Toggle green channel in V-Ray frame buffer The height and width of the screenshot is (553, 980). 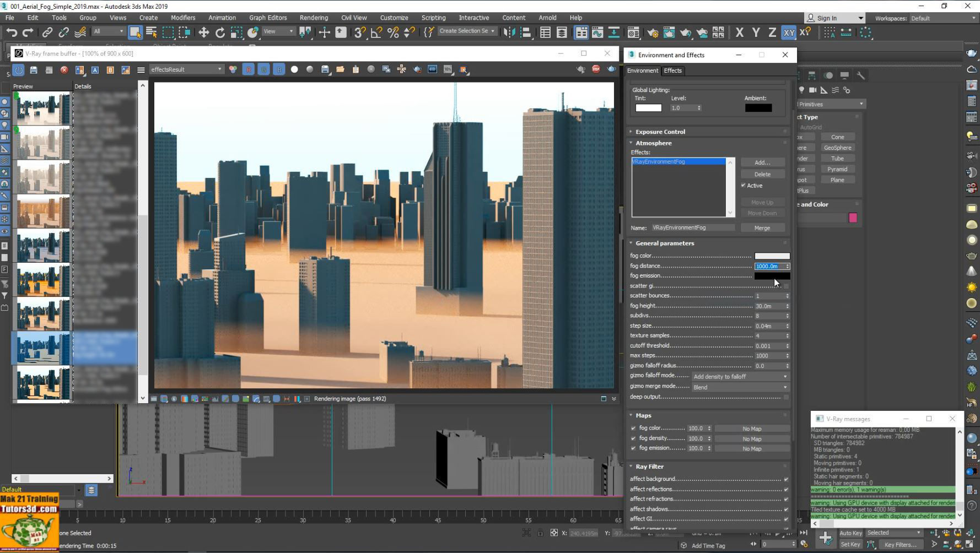263,69
